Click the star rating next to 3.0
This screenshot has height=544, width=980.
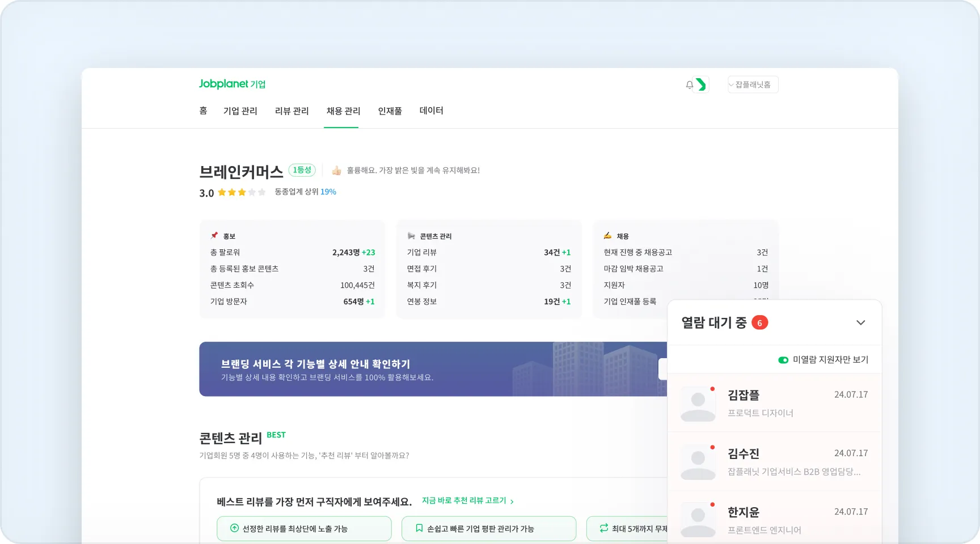coord(242,193)
